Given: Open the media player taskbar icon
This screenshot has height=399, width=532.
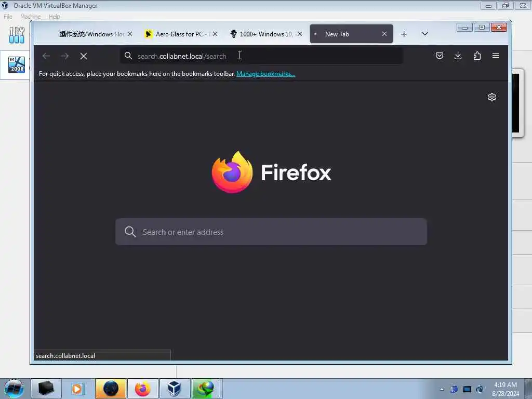Looking at the screenshot, I should click(77, 389).
